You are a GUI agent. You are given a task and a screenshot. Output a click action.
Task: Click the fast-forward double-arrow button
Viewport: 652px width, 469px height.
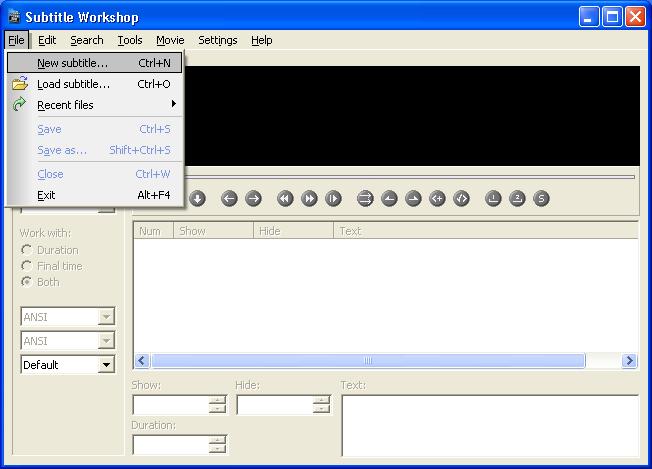coord(310,198)
